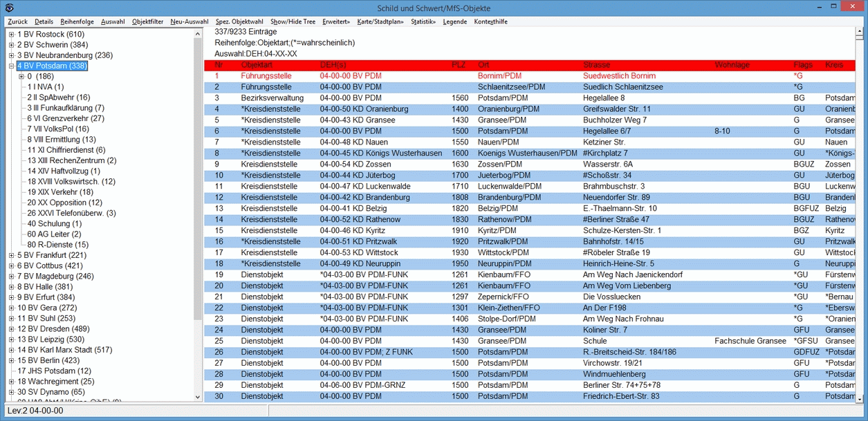Open the Zurück menu item

click(18, 21)
